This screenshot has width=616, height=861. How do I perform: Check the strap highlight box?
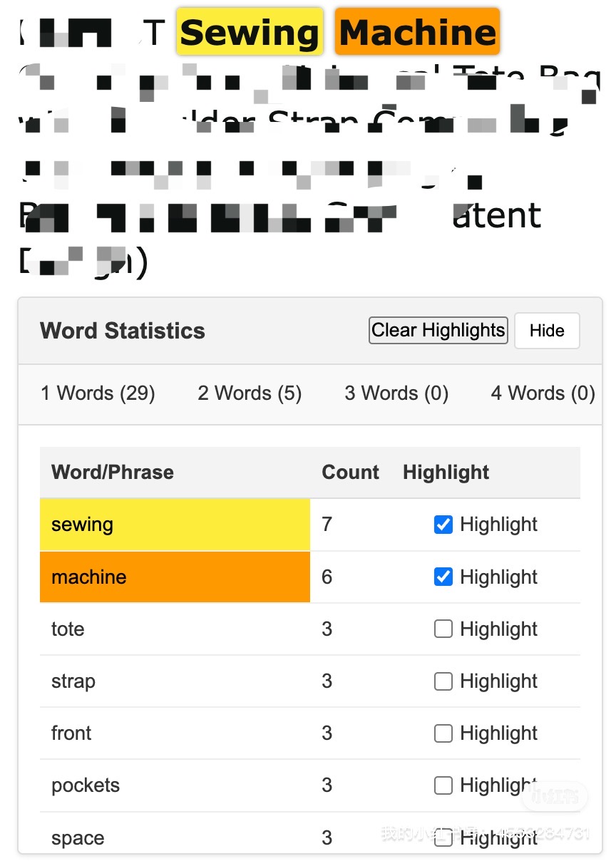(443, 681)
